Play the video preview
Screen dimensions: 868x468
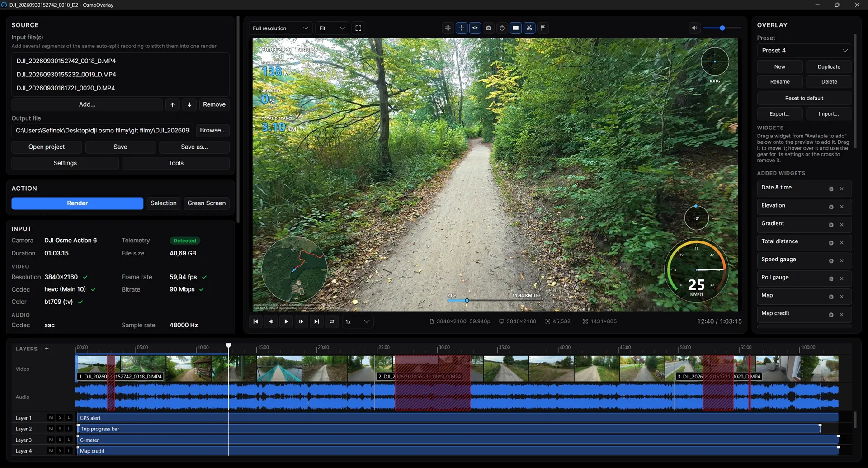pyautogui.click(x=286, y=321)
